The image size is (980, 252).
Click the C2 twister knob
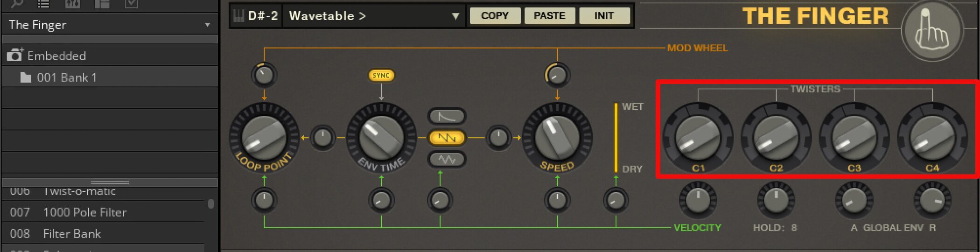776,138
